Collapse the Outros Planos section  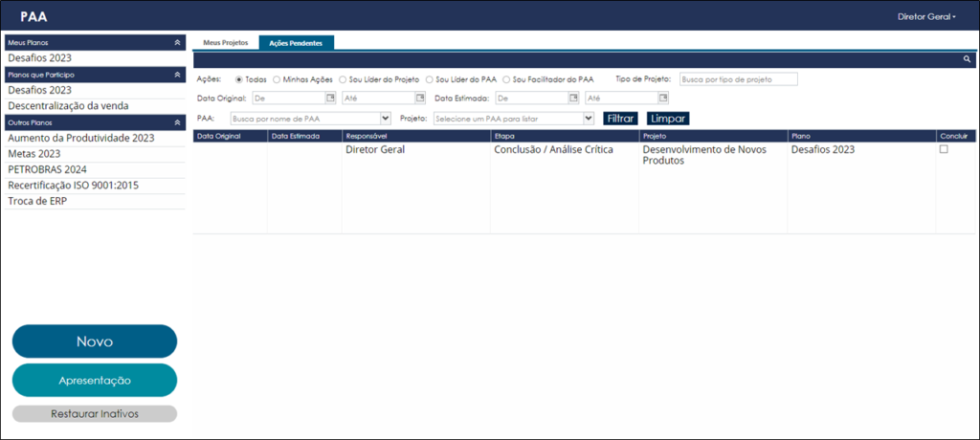[x=177, y=122]
